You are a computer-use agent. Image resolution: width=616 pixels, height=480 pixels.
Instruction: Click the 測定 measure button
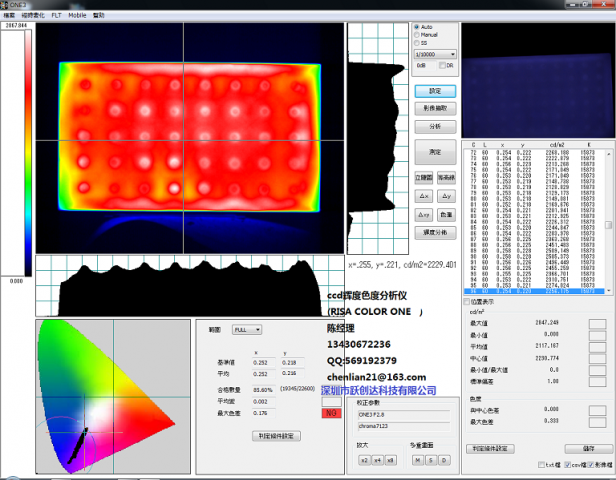pyautogui.click(x=435, y=152)
